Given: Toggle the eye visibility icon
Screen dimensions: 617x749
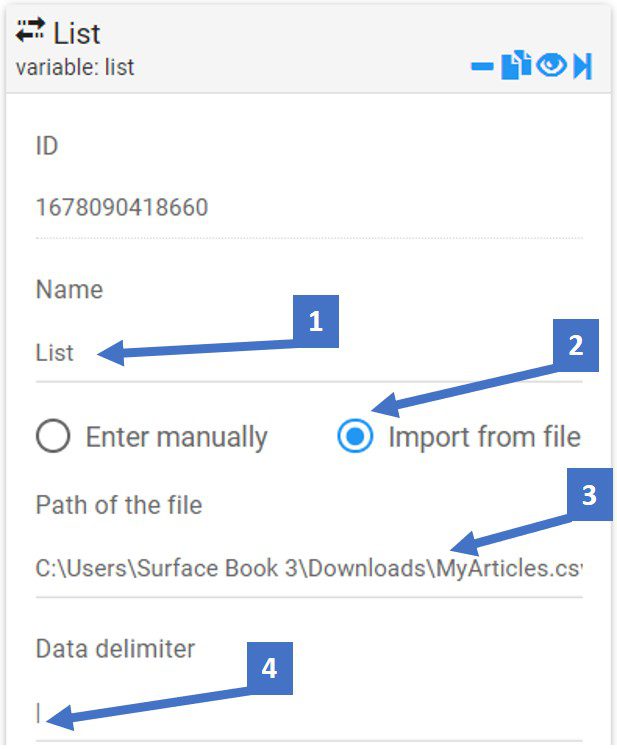Looking at the screenshot, I should 551,64.
